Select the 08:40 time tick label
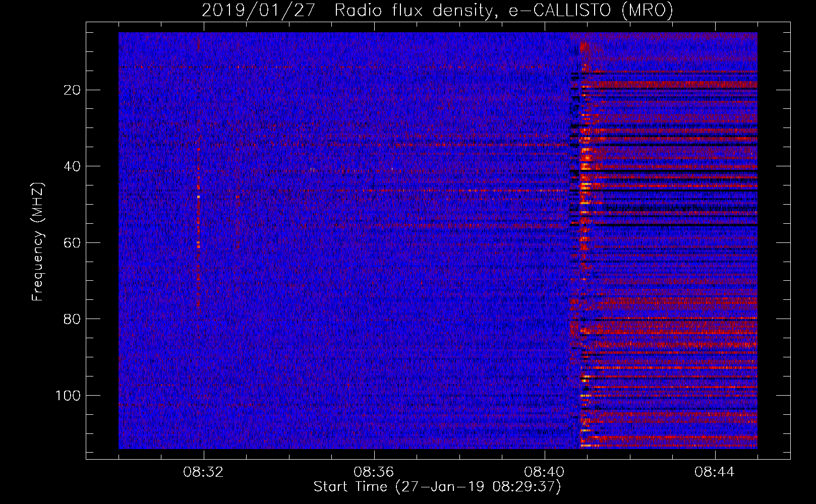Screen dimensions: 816x504 click(545, 472)
